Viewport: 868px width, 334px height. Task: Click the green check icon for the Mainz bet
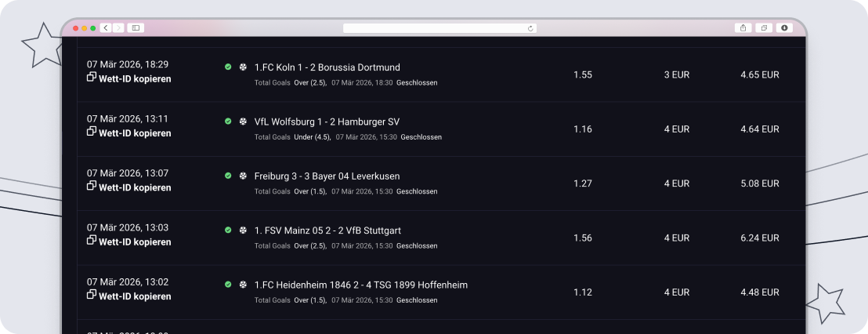tap(228, 230)
